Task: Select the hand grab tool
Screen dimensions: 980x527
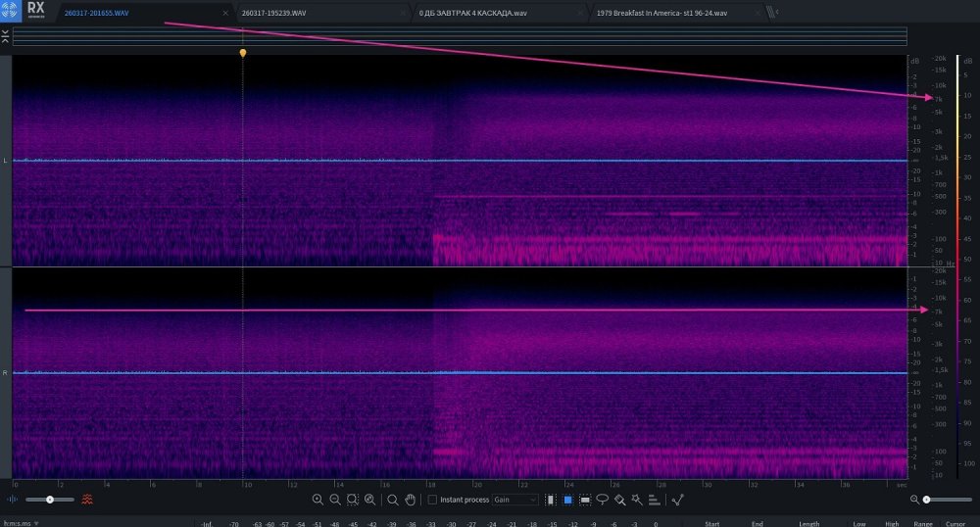Action: click(410, 500)
